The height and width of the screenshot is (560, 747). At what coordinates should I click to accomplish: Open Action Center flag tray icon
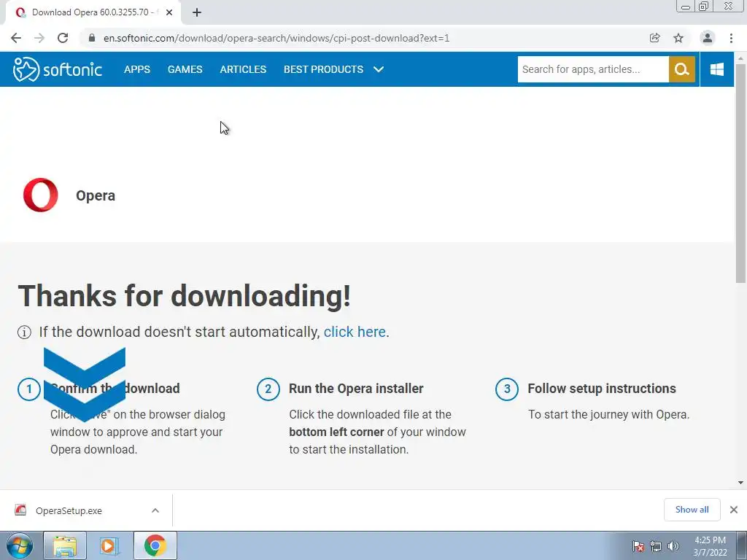[x=638, y=546]
